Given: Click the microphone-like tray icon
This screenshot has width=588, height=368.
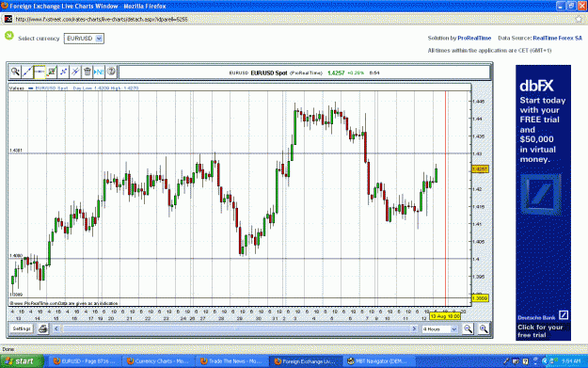Looking at the screenshot, I should click(506, 361).
